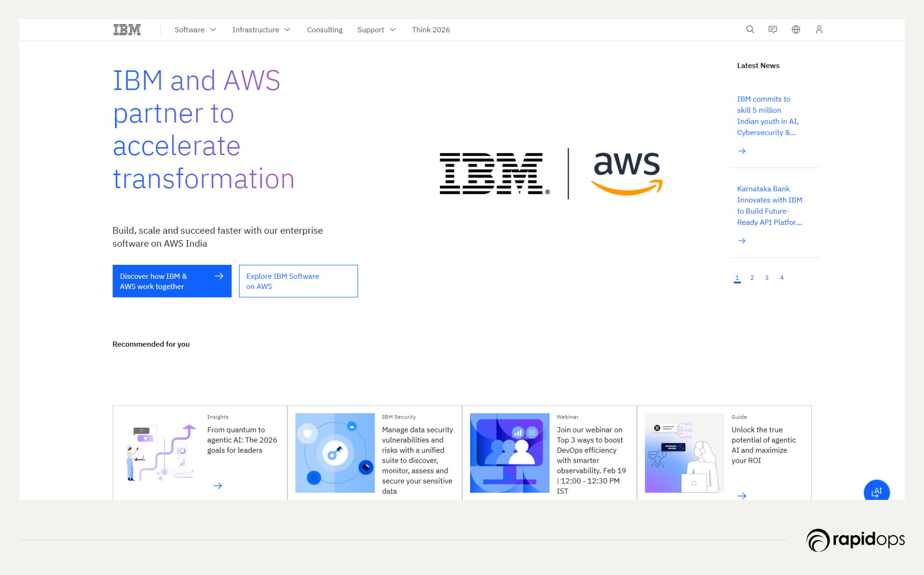This screenshot has width=924, height=575.
Task: Click the IBM logo in header
Action: point(127,30)
